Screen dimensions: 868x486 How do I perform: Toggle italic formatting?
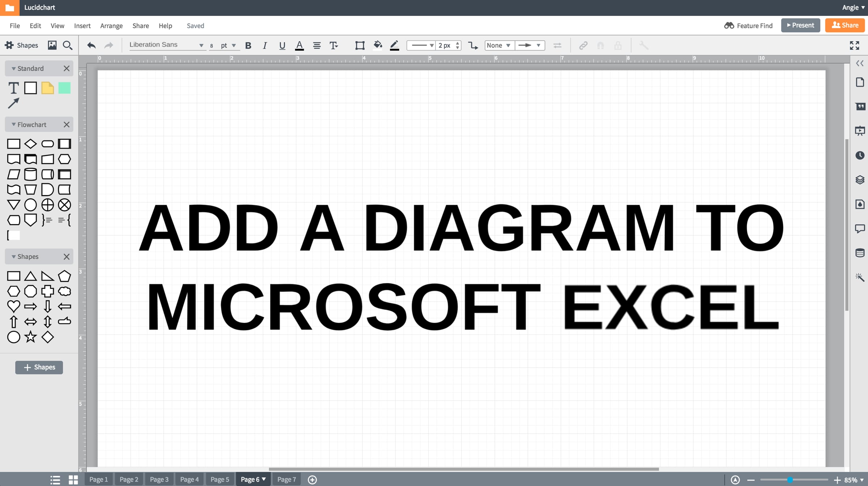[x=265, y=46]
